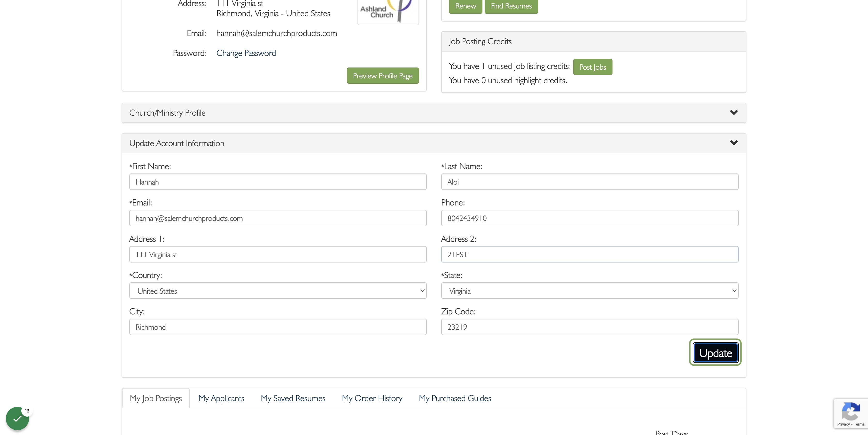Open the State dropdown showing Virginia
The image size is (868, 435).
coord(590,291)
